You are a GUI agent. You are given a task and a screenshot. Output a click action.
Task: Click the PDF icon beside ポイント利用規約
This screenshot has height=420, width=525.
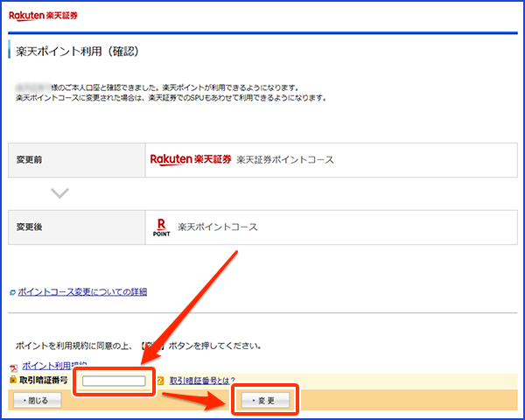13,368
